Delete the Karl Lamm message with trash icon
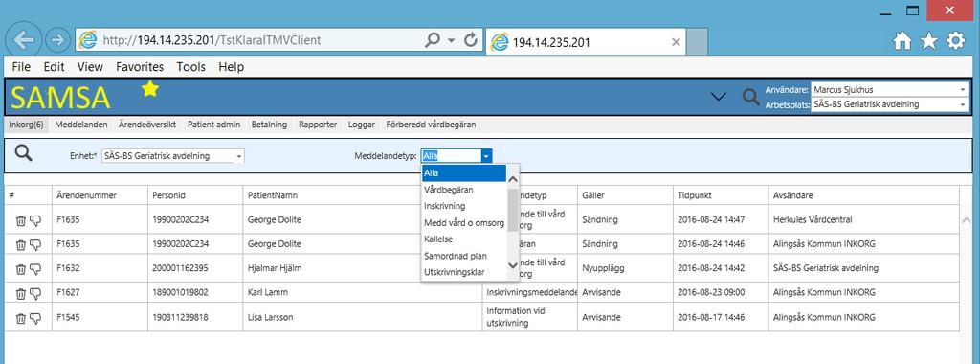The width and height of the screenshot is (980, 364). click(x=21, y=293)
